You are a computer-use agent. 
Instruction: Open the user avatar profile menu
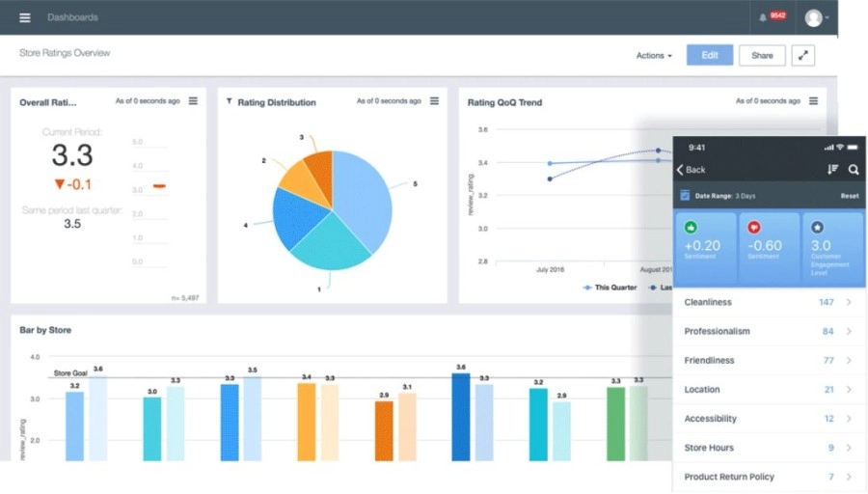pos(816,17)
